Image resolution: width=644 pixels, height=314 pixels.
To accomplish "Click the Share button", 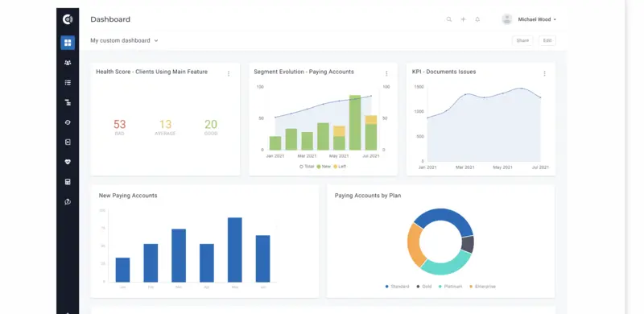I will [522, 41].
